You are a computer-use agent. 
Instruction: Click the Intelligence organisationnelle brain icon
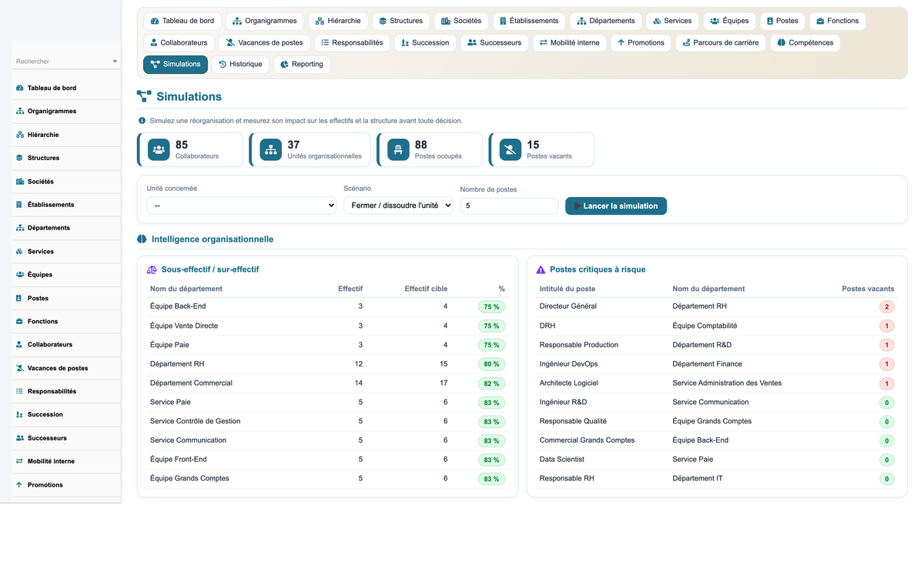click(142, 239)
